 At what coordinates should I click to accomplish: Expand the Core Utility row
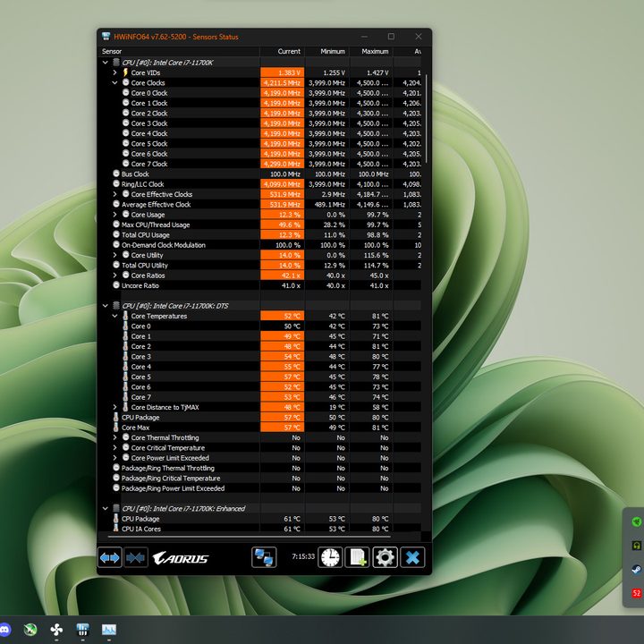pyautogui.click(x=115, y=255)
